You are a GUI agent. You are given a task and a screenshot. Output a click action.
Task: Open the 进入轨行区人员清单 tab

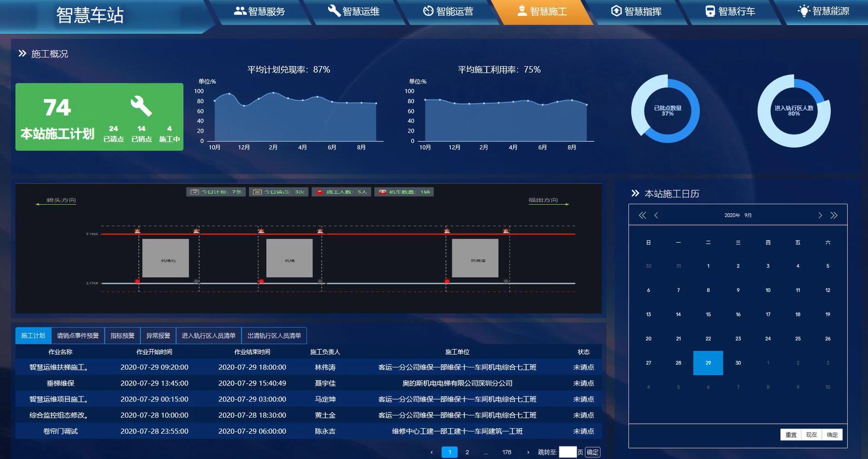point(208,335)
